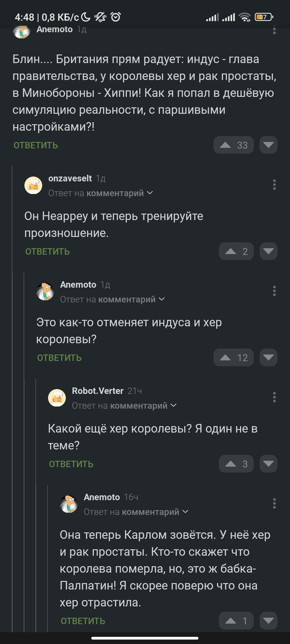Upvote Anemoto's comment with 33 votes

click(x=233, y=145)
